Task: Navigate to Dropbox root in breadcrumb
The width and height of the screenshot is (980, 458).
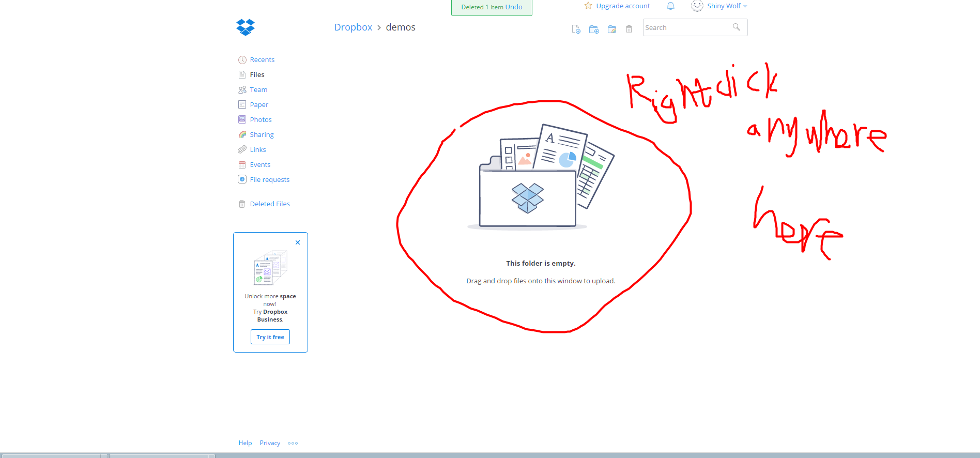Action: click(x=353, y=27)
